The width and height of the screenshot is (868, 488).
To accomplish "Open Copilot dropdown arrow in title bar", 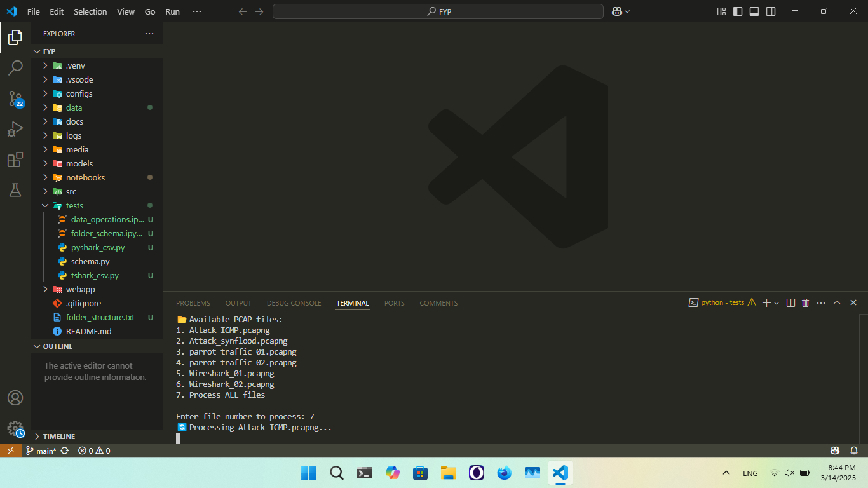I will (627, 11).
